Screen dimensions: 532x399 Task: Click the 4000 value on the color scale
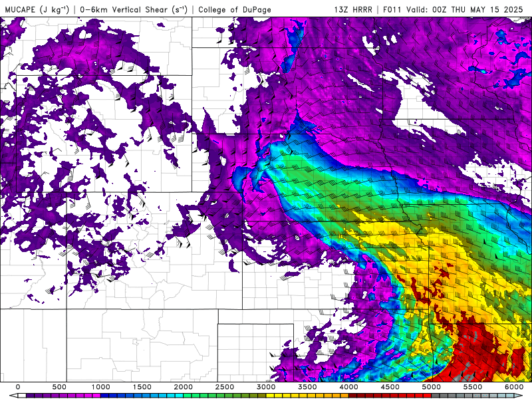(x=349, y=387)
